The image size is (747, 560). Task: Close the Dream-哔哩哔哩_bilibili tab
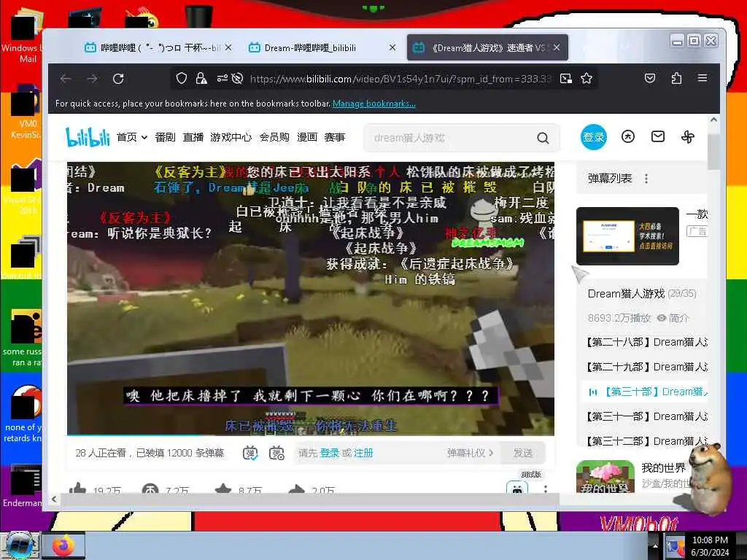point(392,47)
